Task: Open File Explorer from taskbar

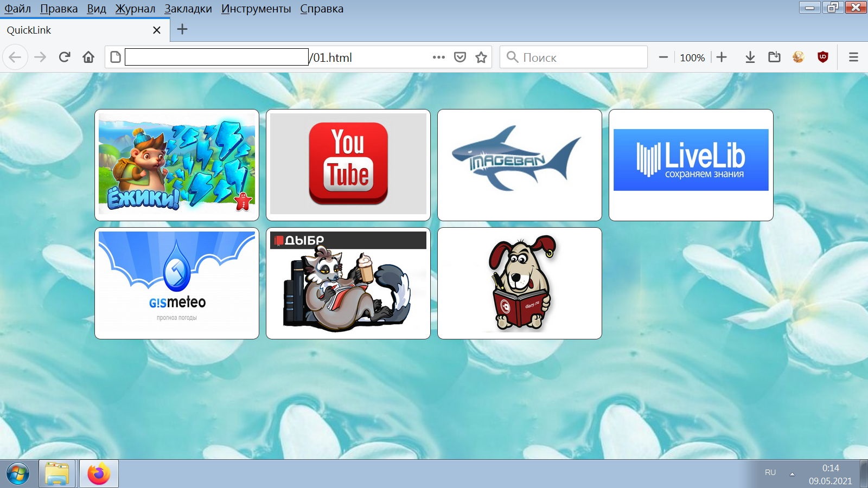Action: 57,474
